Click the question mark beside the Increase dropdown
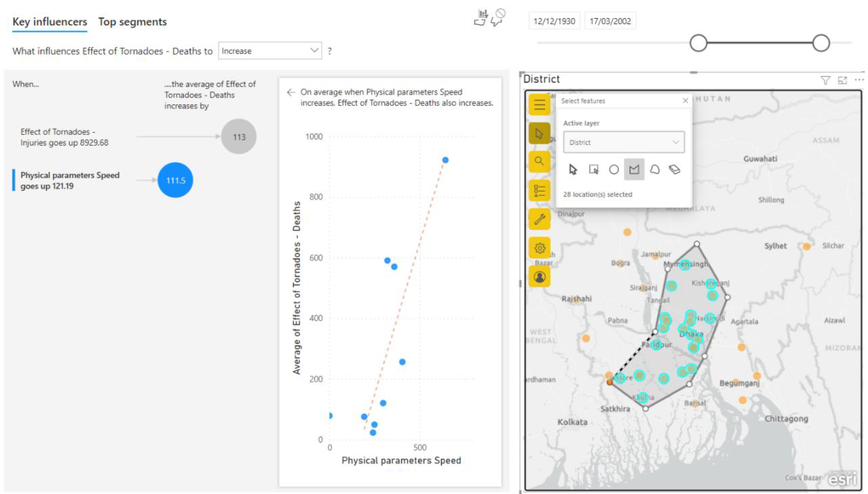The height and width of the screenshot is (494, 868). tap(329, 51)
